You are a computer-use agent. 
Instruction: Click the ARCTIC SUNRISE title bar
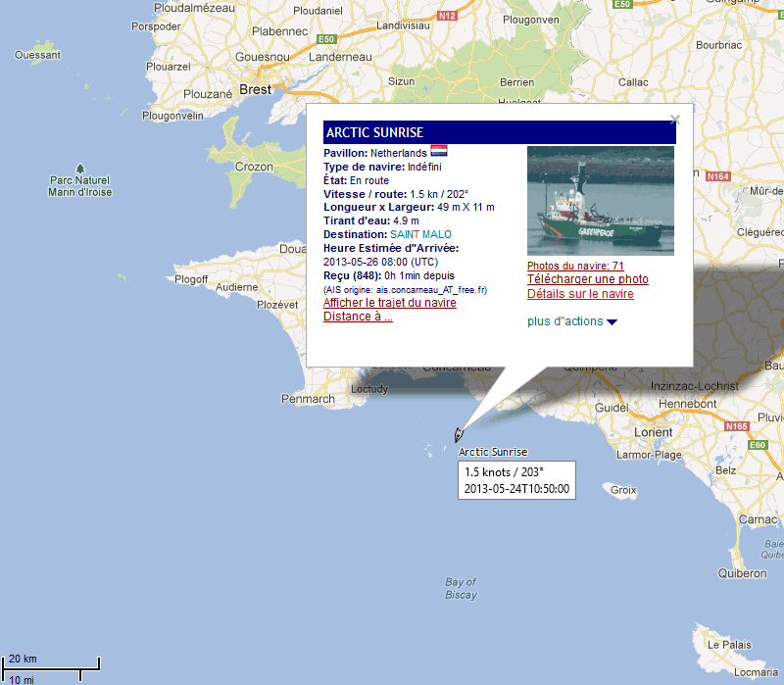tap(500, 132)
